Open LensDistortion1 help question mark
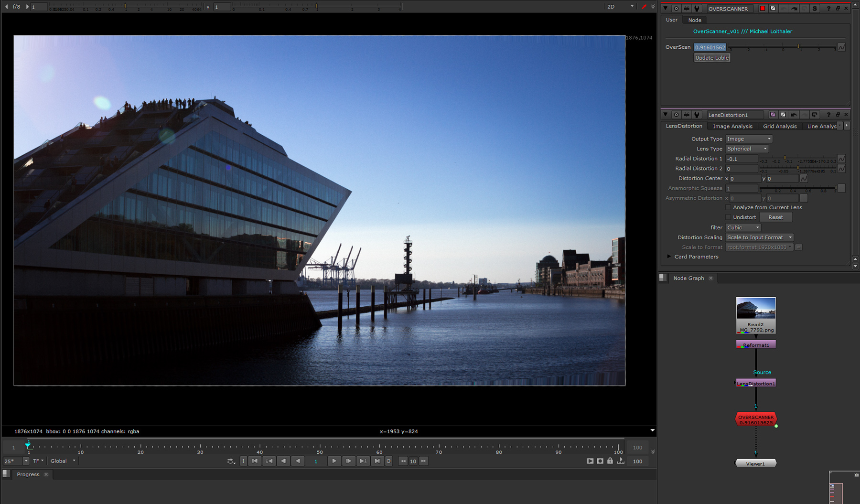Screen dimensions: 860x504 828,115
